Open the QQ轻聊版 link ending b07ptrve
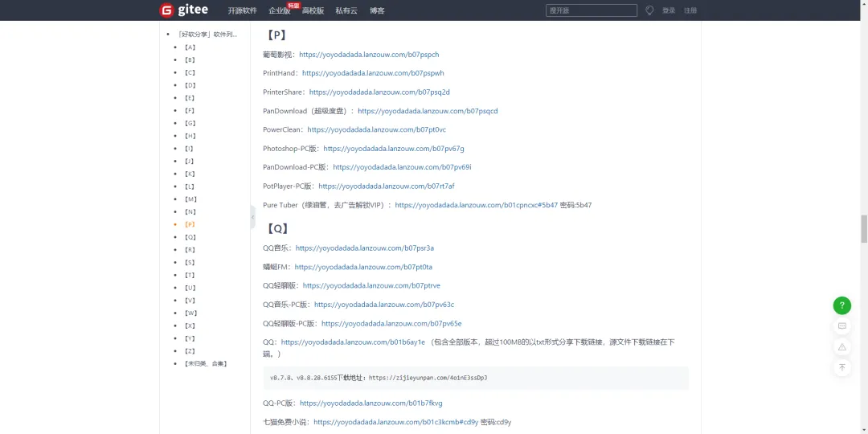This screenshot has height=434, width=868. pyautogui.click(x=371, y=285)
